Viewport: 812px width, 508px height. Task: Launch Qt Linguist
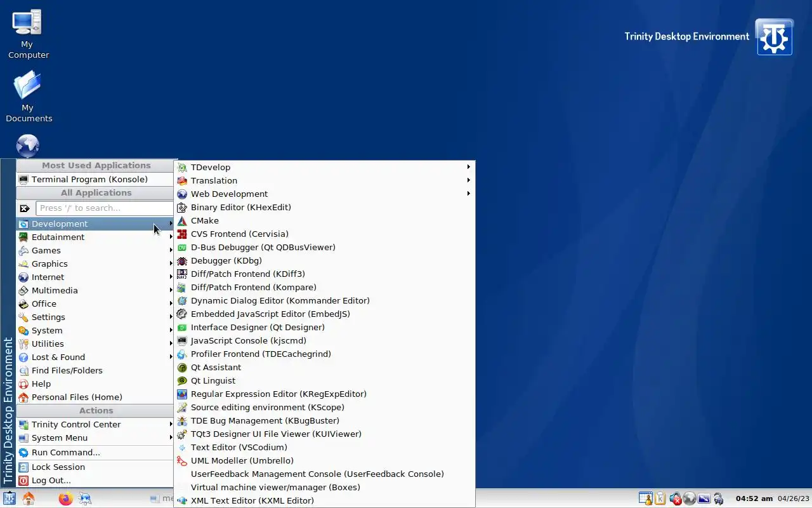(324, 380)
